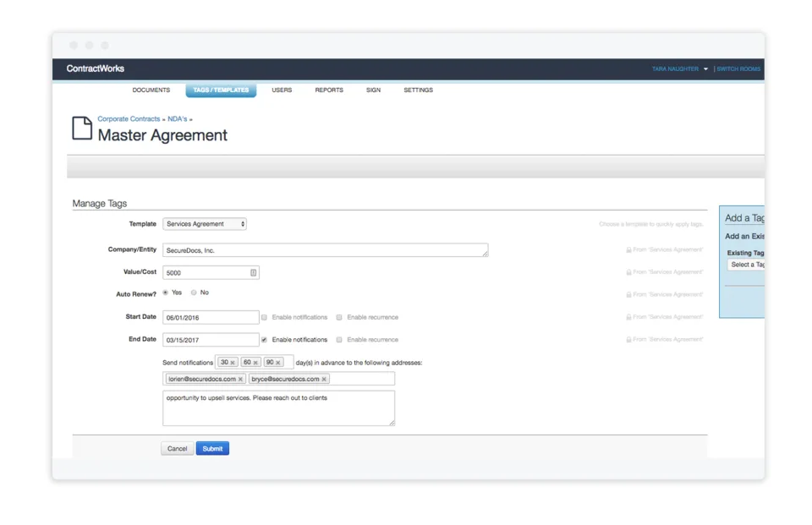The height and width of the screenshot is (525, 812).
Task: Click the Tara Naughter username
Action: point(675,68)
